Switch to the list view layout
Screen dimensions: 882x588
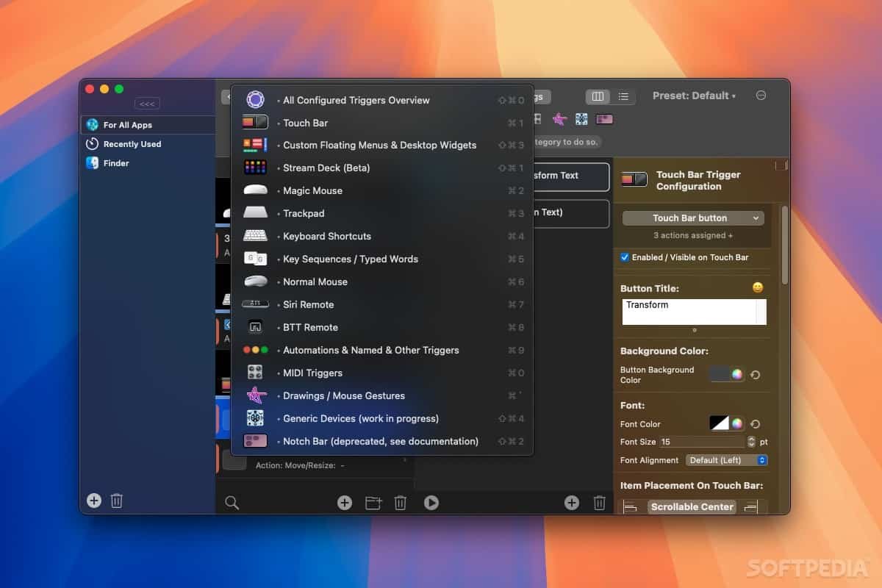point(623,96)
